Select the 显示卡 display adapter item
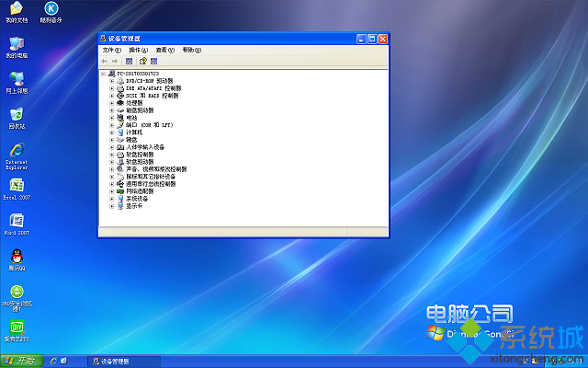 [134, 206]
